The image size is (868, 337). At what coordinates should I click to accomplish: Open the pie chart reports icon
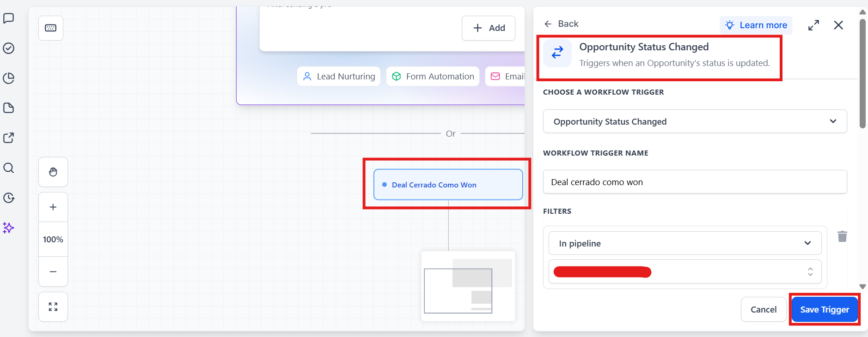[x=9, y=78]
